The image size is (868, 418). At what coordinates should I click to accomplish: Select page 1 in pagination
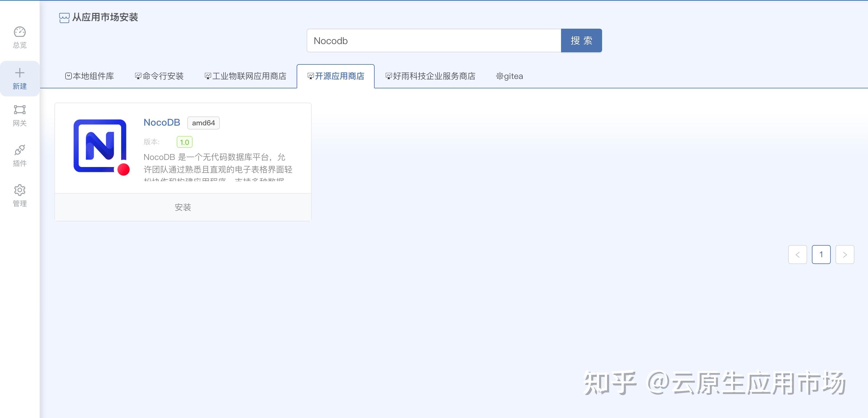click(821, 255)
